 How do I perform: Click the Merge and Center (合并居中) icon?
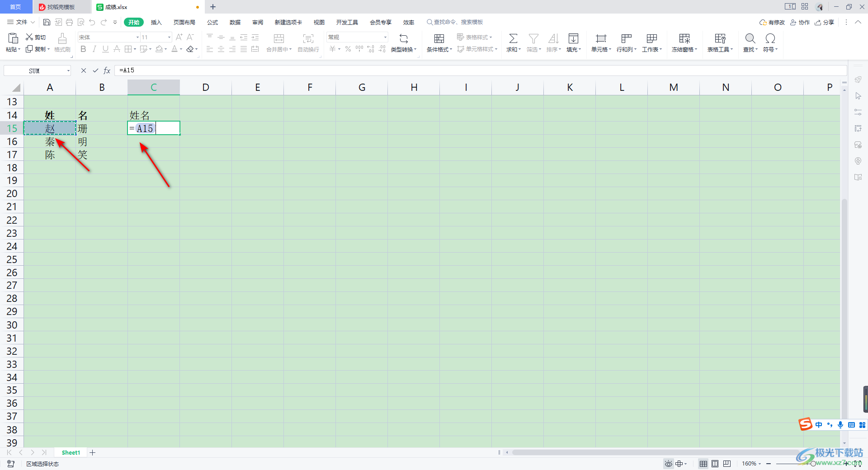coord(279,38)
